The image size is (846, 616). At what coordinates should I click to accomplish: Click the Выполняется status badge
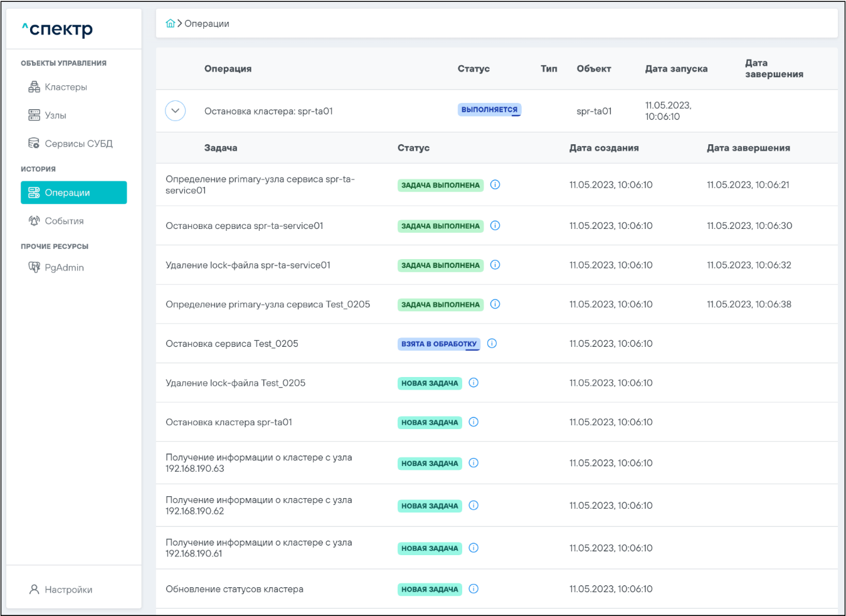click(489, 110)
